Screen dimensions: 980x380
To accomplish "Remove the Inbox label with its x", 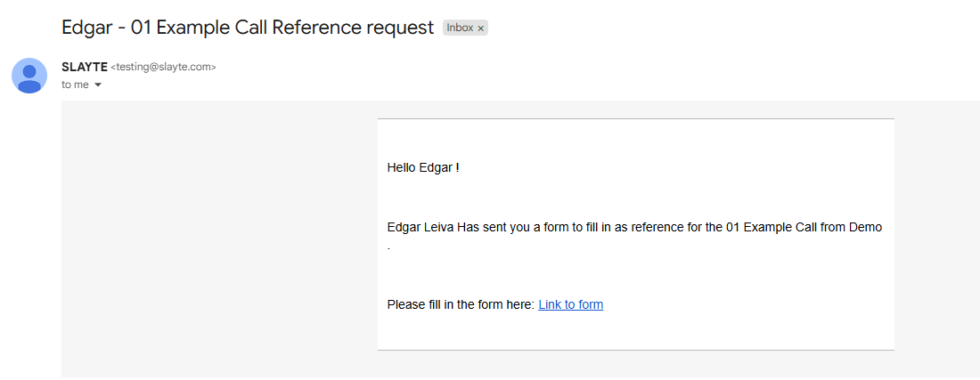I will click(x=480, y=28).
